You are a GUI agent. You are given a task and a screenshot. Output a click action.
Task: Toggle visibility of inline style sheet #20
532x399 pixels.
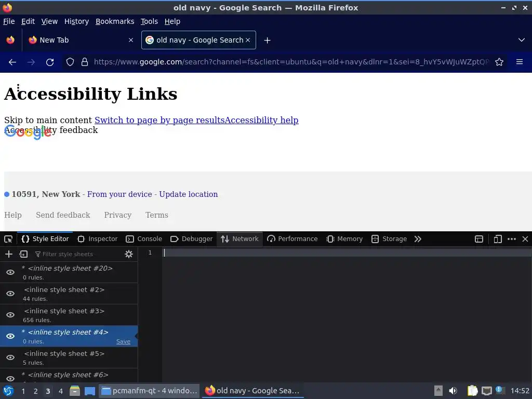click(x=10, y=272)
